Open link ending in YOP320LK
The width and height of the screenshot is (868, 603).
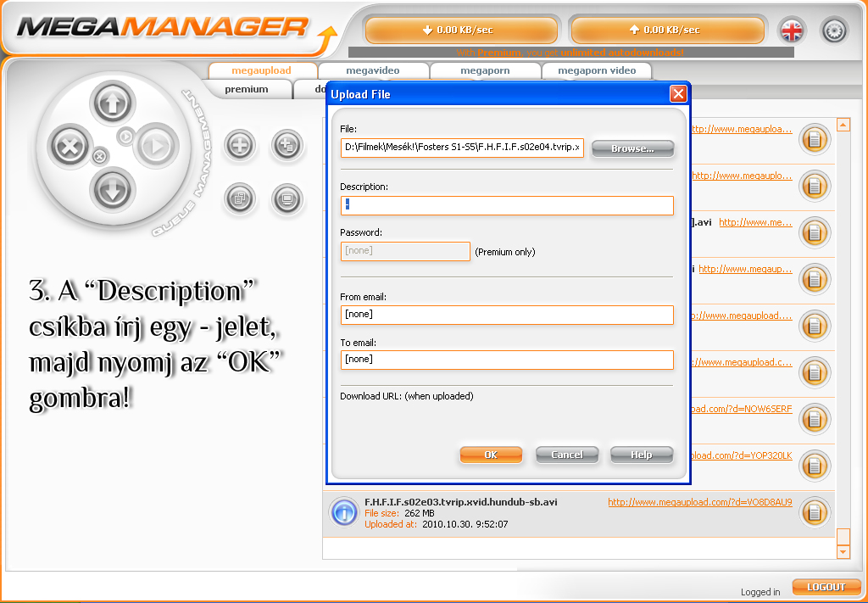742,455
